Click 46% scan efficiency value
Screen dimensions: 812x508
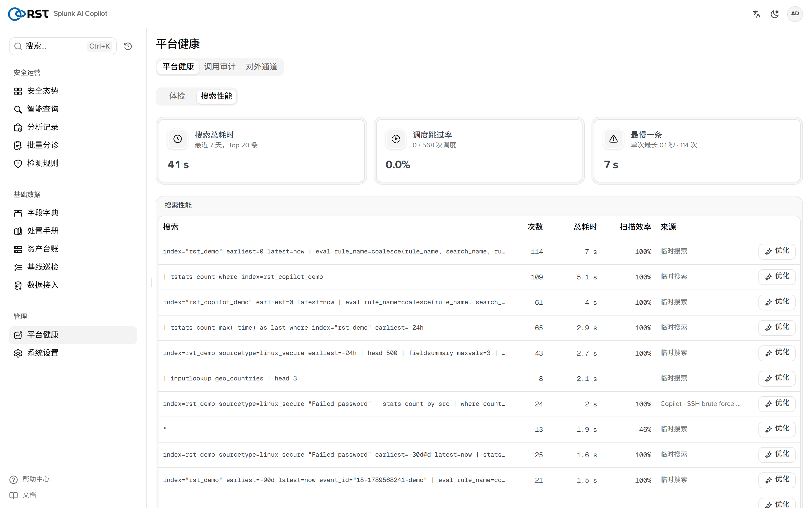coord(645,429)
